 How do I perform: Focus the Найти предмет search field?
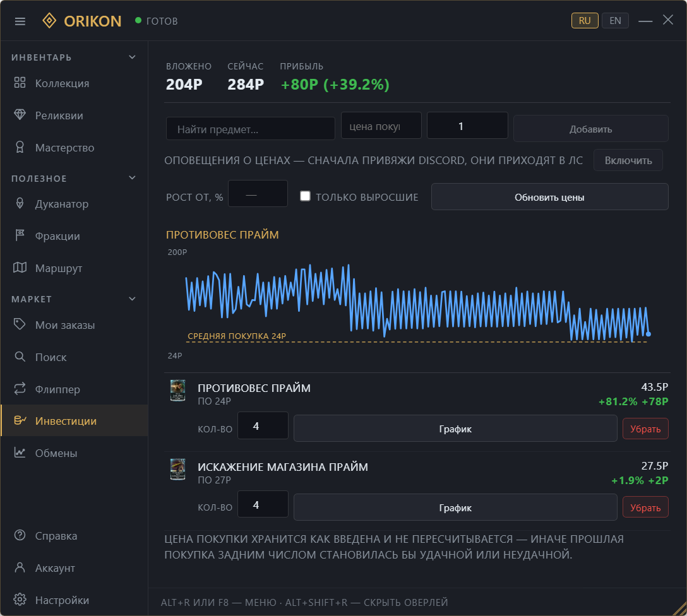[x=250, y=129]
